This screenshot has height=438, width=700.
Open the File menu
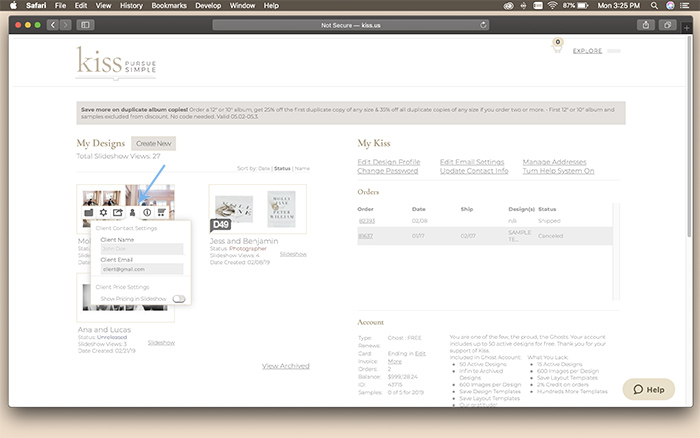click(x=60, y=5)
